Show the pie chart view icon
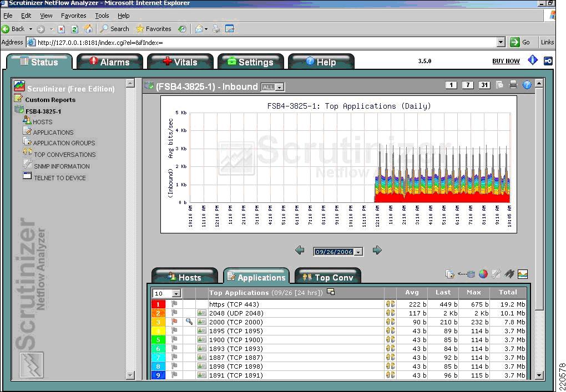 pos(483,274)
